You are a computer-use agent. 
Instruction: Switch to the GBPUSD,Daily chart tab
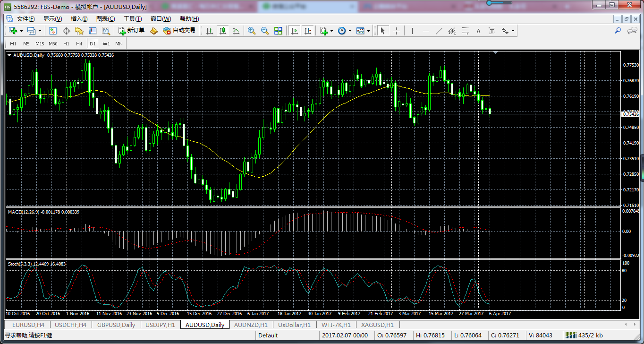click(116, 325)
